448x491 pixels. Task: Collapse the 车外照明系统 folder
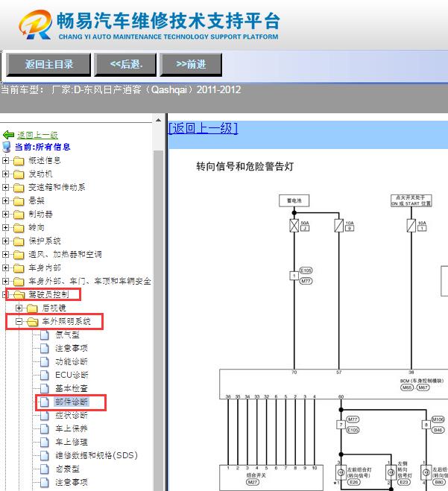coord(19,322)
